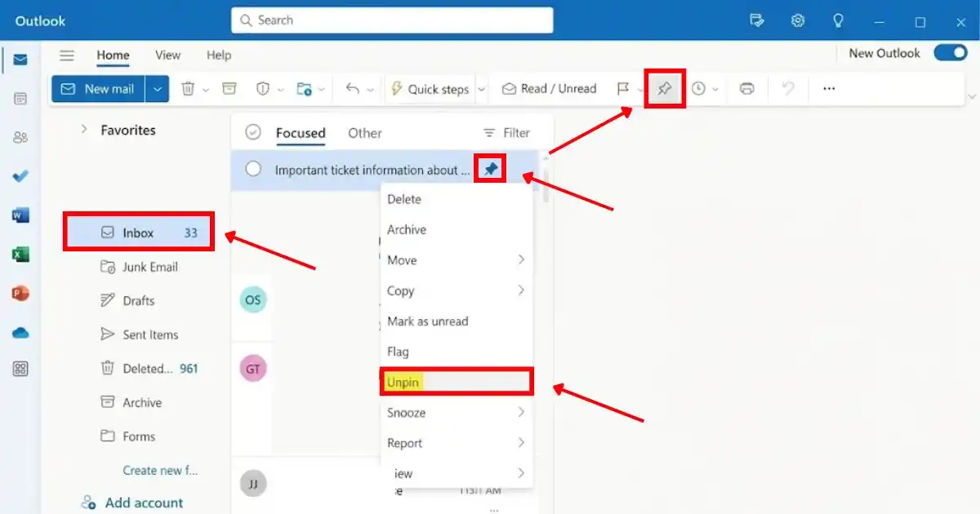This screenshot has height=514, width=980.
Task: Open the People contacts icon
Action: (x=20, y=137)
